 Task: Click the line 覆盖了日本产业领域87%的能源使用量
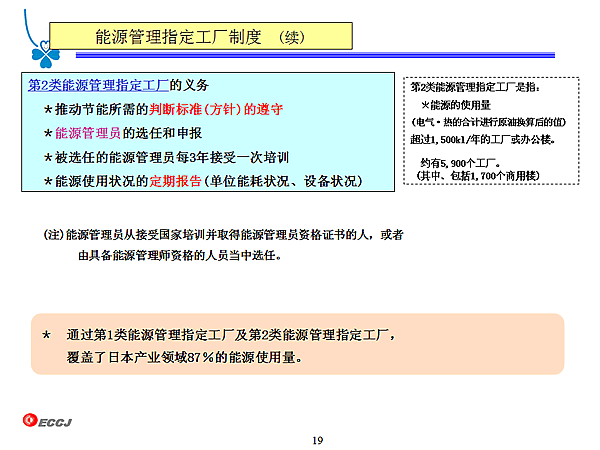(x=184, y=357)
